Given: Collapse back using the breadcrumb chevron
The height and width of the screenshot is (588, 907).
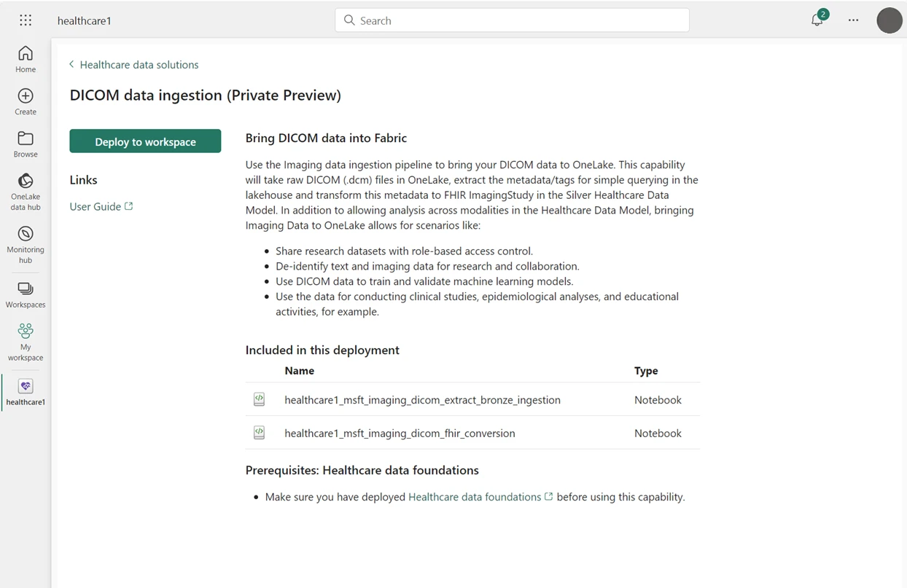Looking at the screenshot, I should click(71, 64).
